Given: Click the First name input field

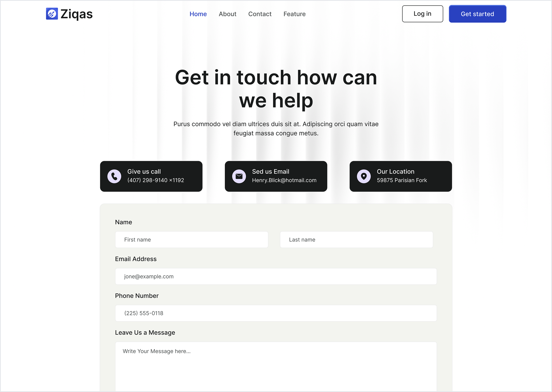Looking at the screenshot, I should [x=191, y=239].
